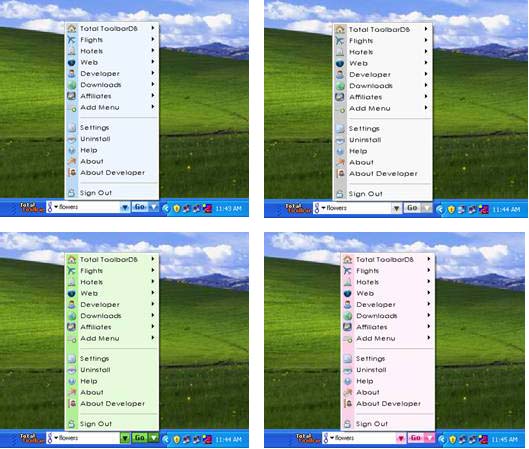529x449 pixels.
Task: Click the Flights airplane icon in pink menu
Action: 347,271
